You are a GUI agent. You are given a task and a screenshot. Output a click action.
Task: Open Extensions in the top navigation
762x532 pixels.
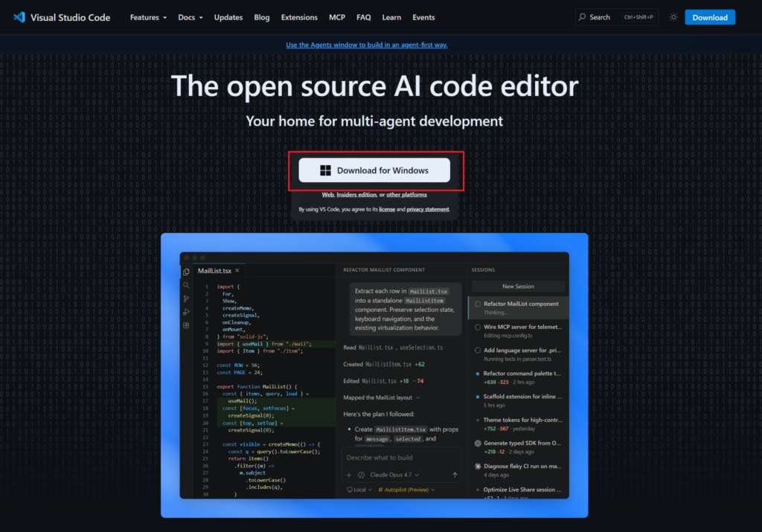click(299, 18)
